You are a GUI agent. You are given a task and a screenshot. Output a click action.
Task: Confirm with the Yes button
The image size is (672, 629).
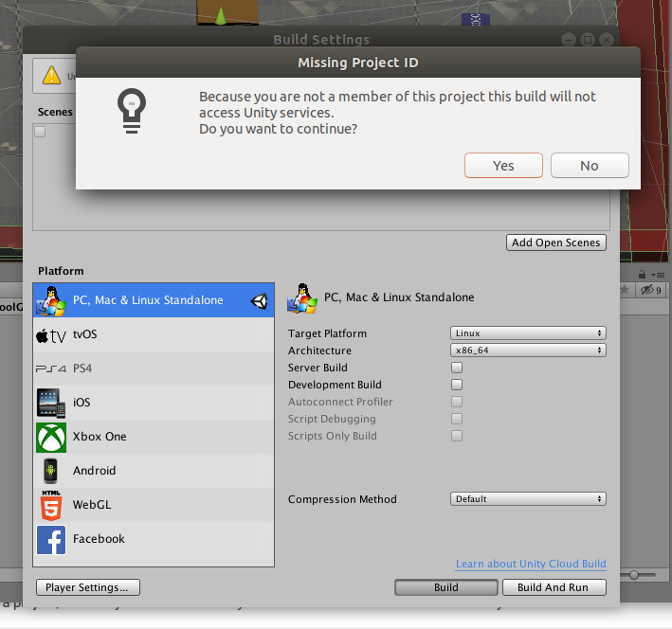[503, 166]
